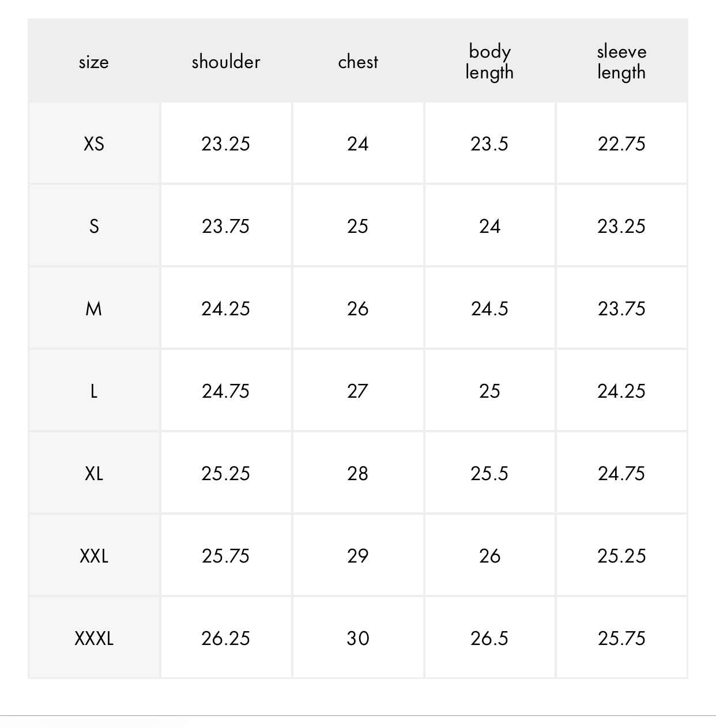Select the S chest value 25
Viewport: 716px width, 728px height.
pyautogui.click(x=358, y=226)
